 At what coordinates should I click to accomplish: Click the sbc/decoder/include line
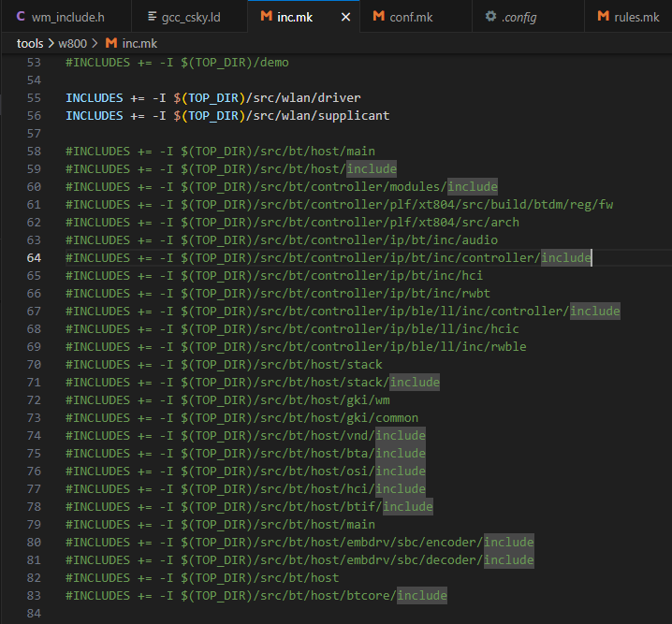click(x=299, y=560)
